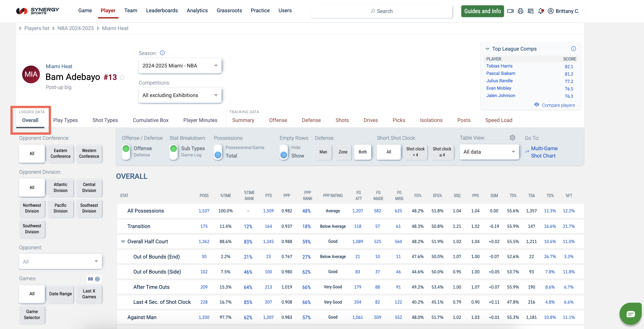Click the Search input field

(x=381, y=11)
